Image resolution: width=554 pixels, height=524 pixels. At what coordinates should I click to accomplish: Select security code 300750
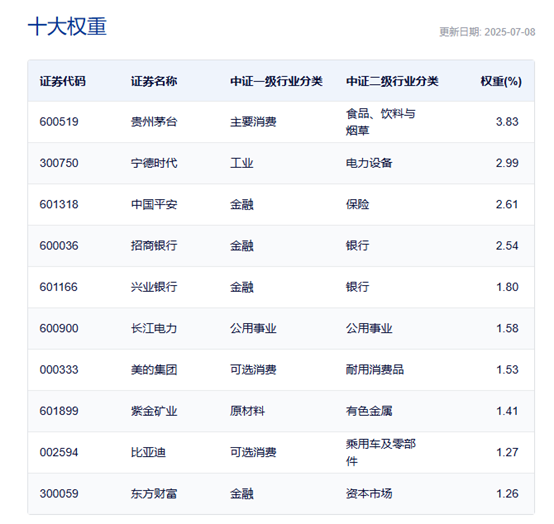coord(59,163)
